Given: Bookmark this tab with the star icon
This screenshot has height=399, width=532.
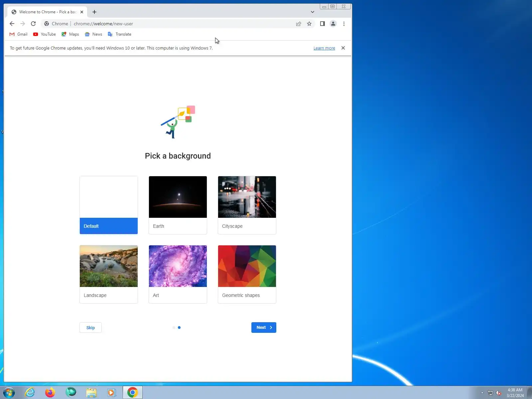Looking at the screenshot, I should click(309, 24).
